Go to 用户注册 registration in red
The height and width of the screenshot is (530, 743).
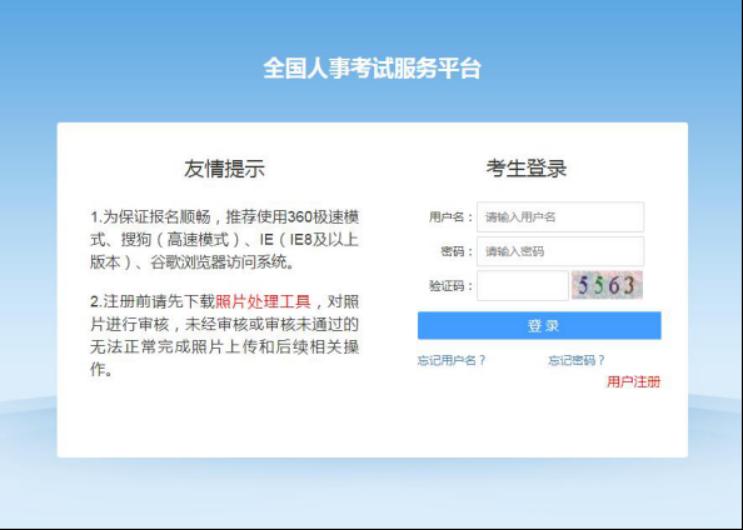tap(633, 382)
